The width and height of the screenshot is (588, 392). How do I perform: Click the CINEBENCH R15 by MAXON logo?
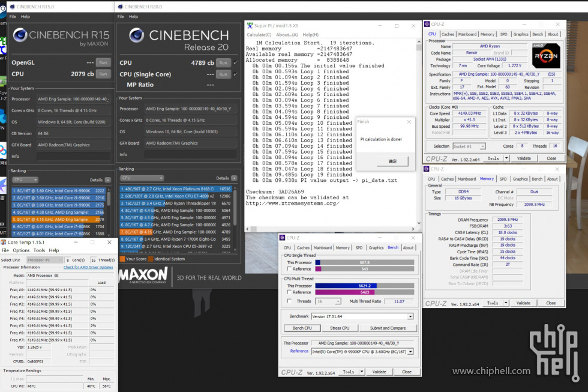[x=60, y=37]
